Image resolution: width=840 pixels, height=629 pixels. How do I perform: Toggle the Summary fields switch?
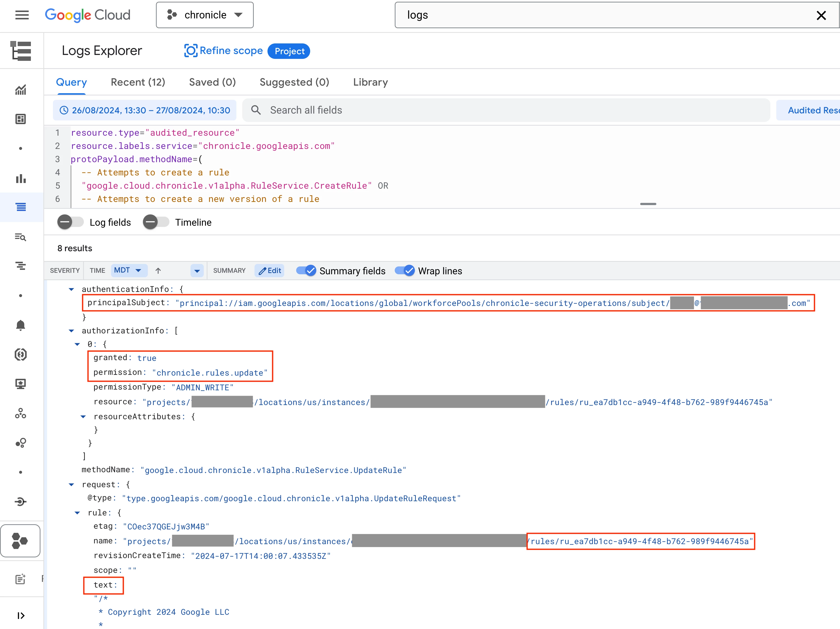coord(306,271)
